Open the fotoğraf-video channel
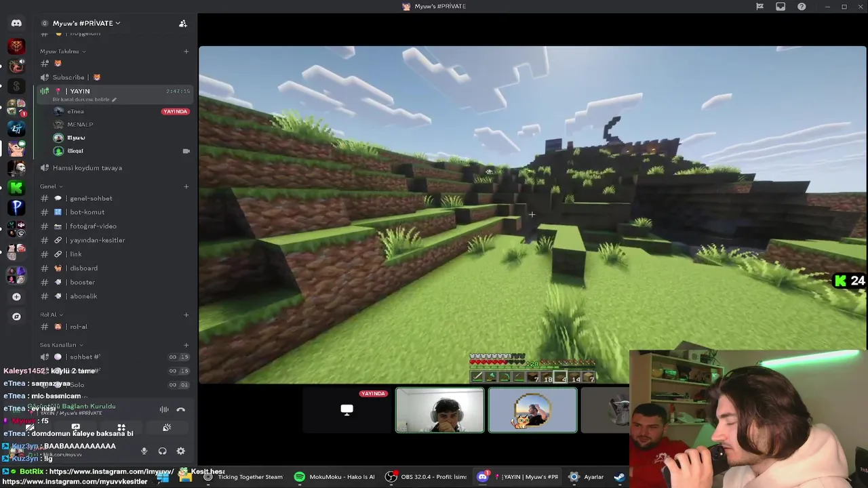The image size is (868, 488). [115, 226]
